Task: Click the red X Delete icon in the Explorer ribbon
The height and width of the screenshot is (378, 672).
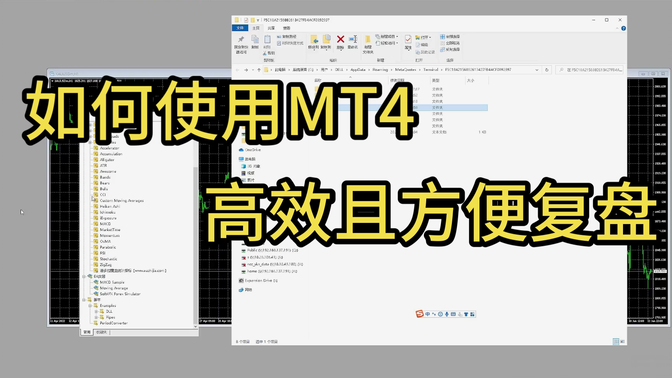Action: tap(340, 39)
